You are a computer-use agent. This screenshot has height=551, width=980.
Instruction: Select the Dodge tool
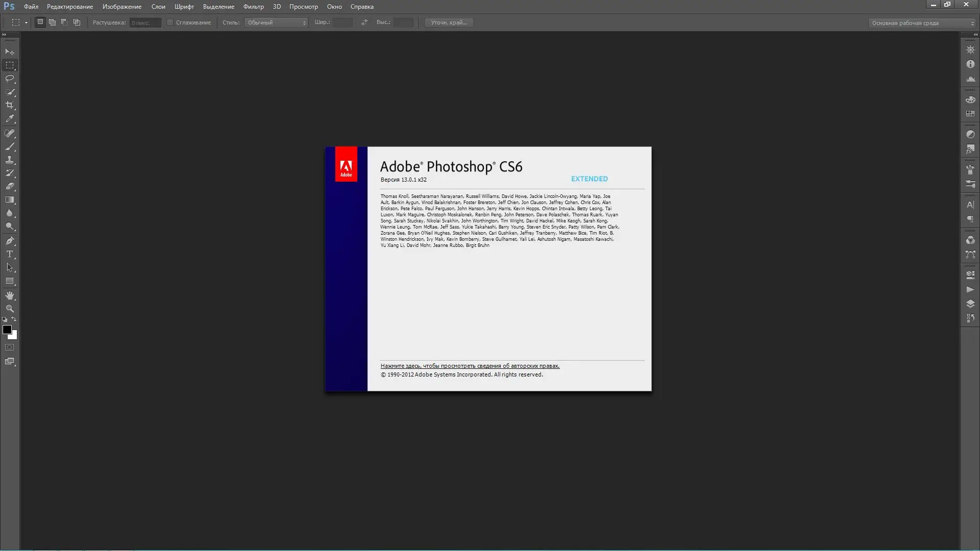[x=10, y=226]
